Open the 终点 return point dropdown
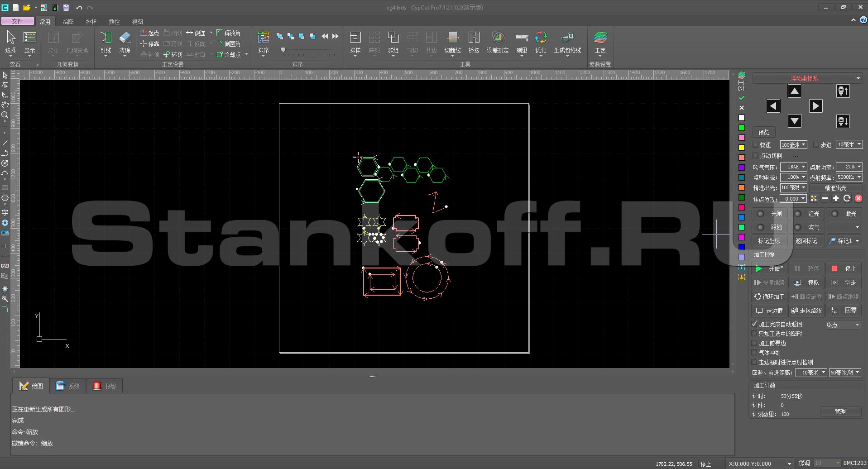This screenshot has height=469, width=868. point(842,325)
